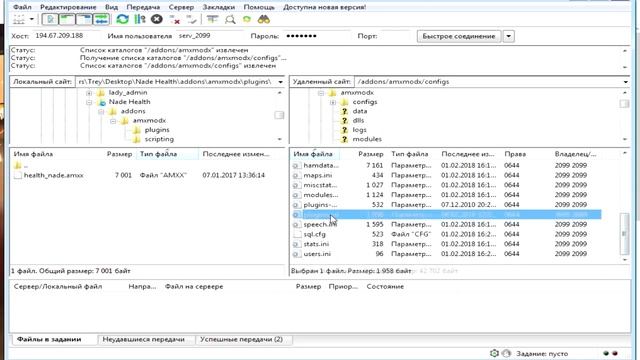The height and width of the screenshot is (360, 640).
Task: Click the users.ini file icon
Action: pyautogui.click(x=296, y=254)
